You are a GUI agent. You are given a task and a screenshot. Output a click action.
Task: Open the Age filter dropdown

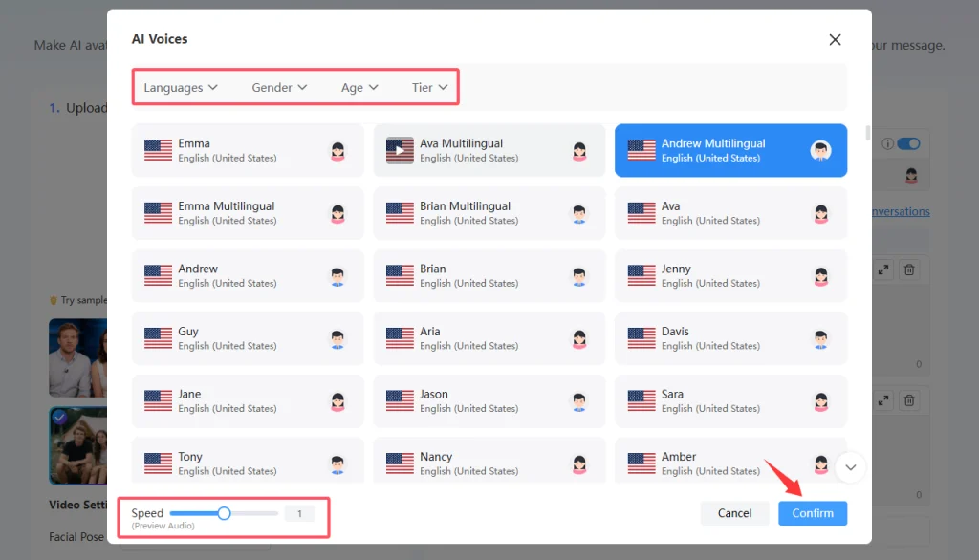click(x=359, y=88)
